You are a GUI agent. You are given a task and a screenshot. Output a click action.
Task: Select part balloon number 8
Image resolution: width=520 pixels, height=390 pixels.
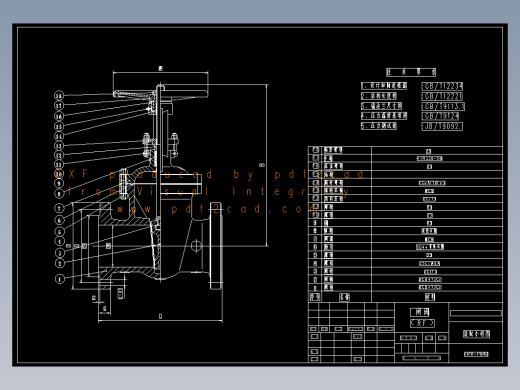[59, 193]
